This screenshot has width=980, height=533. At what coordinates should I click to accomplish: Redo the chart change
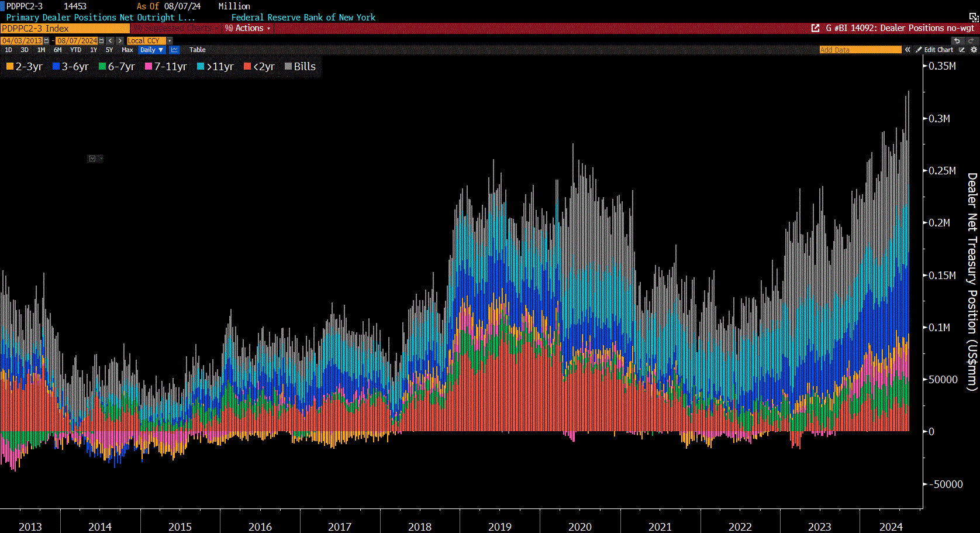point(971,40)
